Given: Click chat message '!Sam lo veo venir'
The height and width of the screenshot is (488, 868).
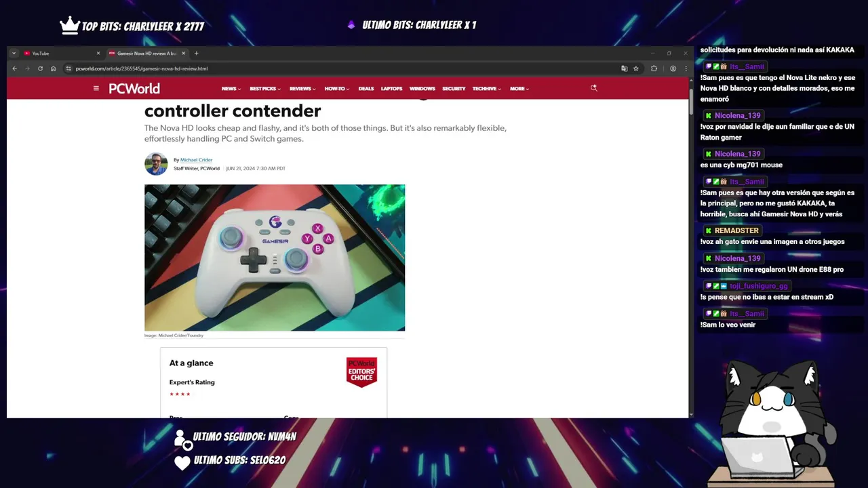Looking at the screenshot, I should point(728,325).
